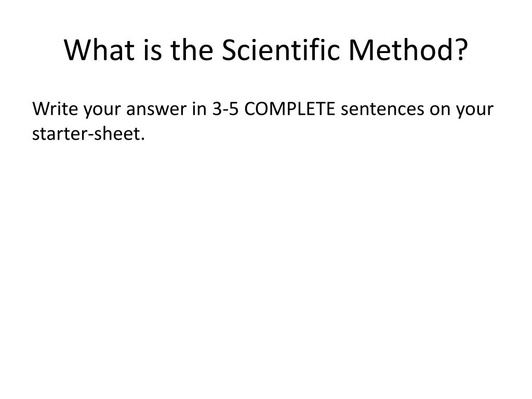Click the word "Method?" in the title
This screenshot has height=399, width=532.
click(x=408, y=50)
